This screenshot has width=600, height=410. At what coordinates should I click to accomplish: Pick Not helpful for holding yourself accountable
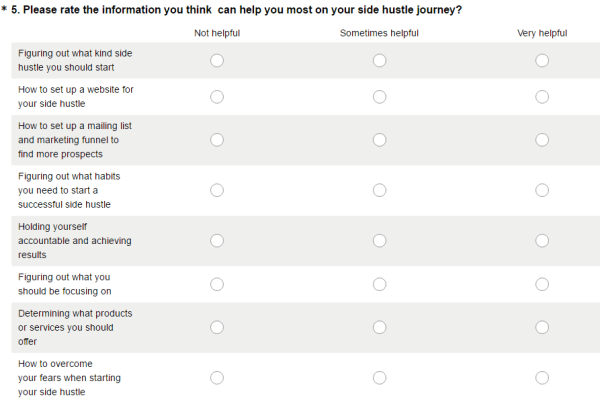(217, 241)
